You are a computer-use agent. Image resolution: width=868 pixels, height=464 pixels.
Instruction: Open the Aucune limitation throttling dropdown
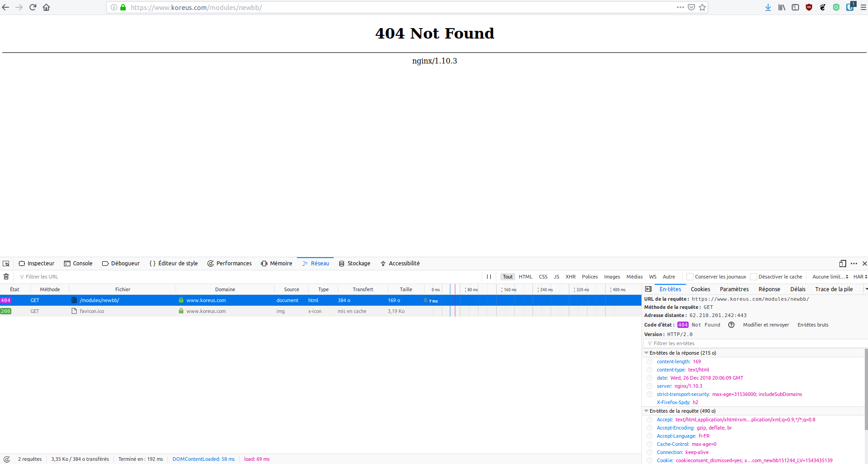830,277
